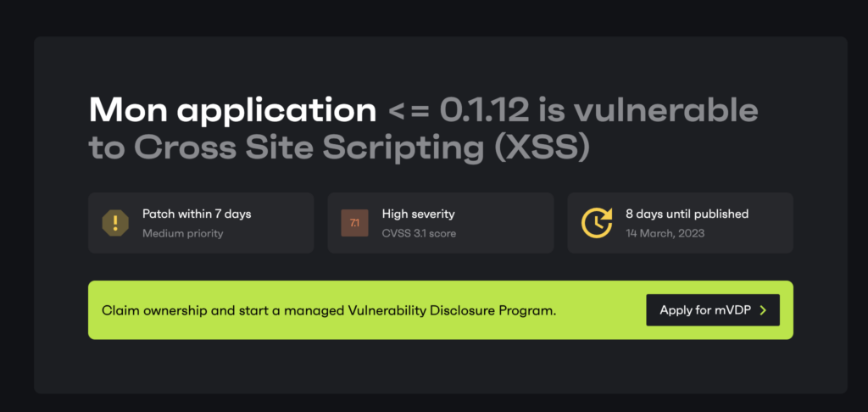
Task: Select the Medium priority label
Action: click(183, 234)
